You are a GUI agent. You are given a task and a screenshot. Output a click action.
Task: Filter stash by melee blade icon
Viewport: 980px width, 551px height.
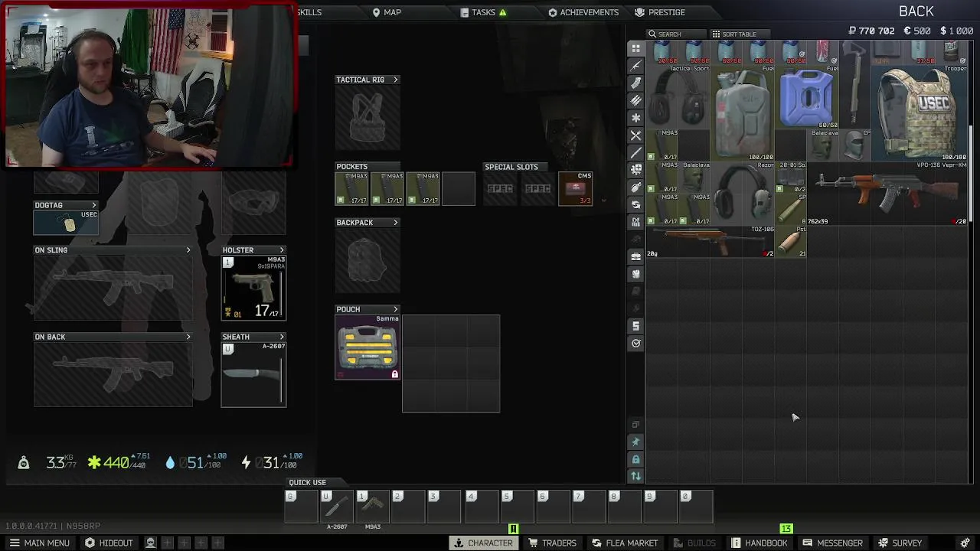click(635, 152)
